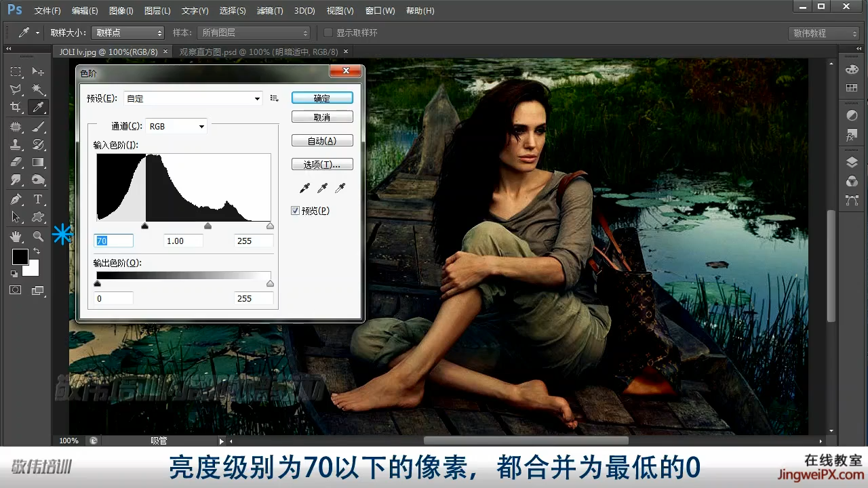Click the foreground color swatch
Screen dimensions: 868x488
click(x=20, y=257)
